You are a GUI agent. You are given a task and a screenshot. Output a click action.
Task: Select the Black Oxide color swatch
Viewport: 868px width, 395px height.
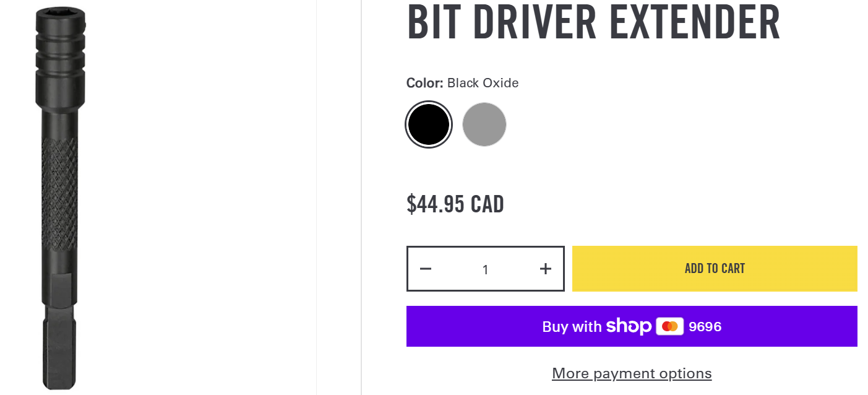[429, 124]
